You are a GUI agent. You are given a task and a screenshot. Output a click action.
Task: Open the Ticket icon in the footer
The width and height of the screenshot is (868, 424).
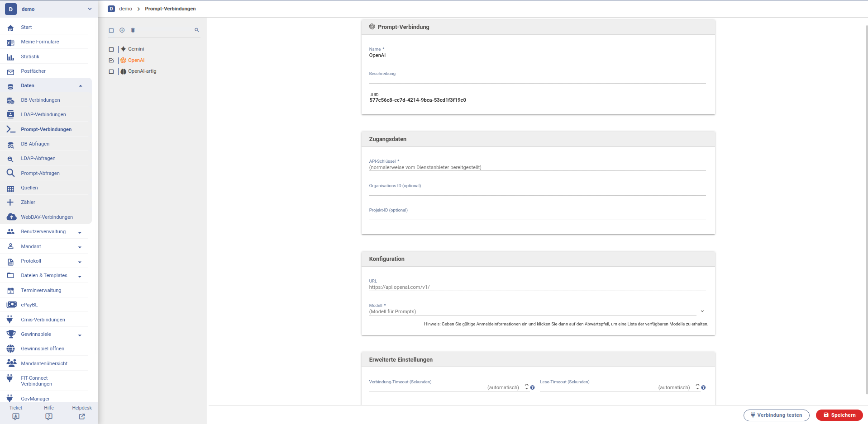[16, 416]
